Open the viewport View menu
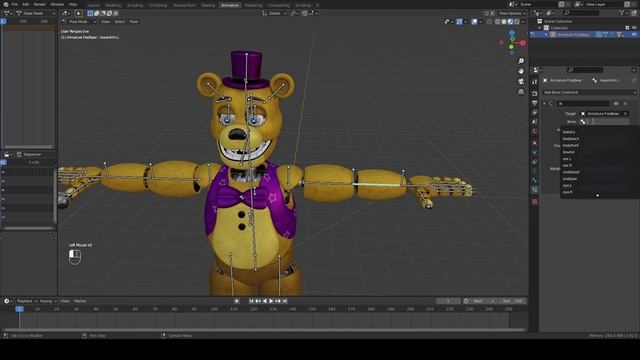Screen dimensions: 640x360 coord(105,22)
